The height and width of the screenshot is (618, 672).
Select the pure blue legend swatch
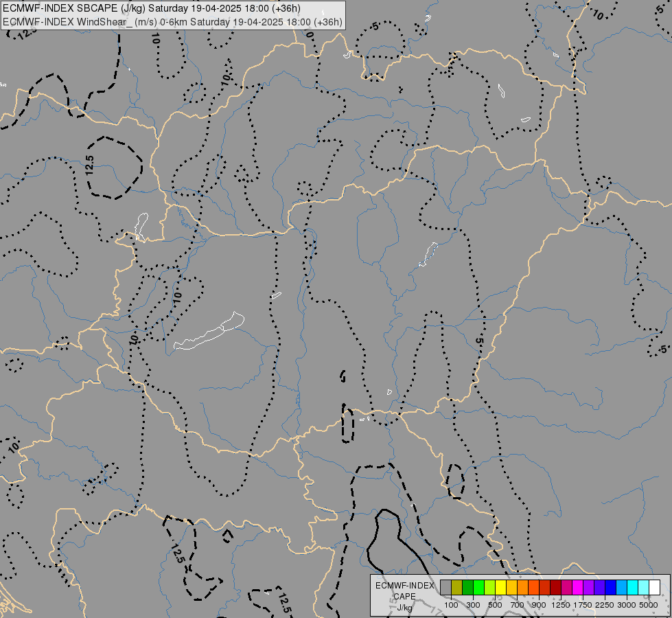[x=610, y=587]
